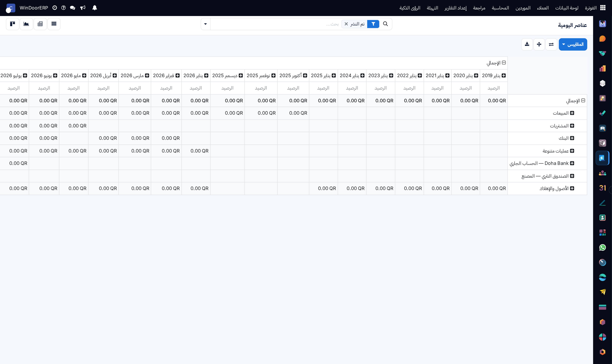Switch to list view
The image size is (612, 364).
[54, 24]
